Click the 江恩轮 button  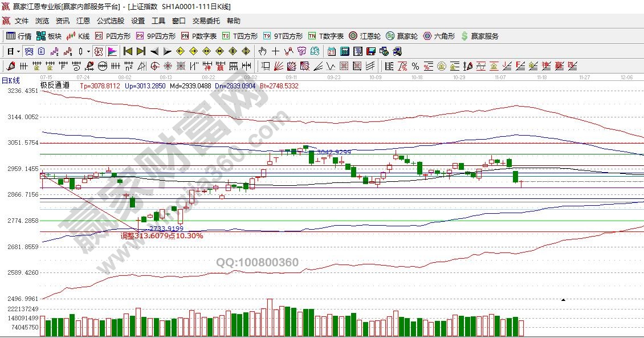(x=365, y=36)
